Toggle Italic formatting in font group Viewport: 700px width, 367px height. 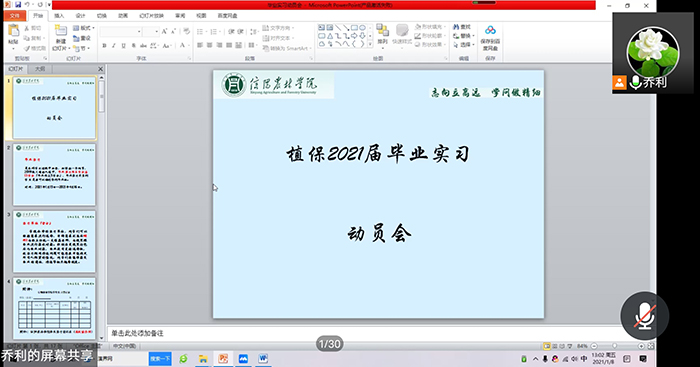tap(114, 46)
